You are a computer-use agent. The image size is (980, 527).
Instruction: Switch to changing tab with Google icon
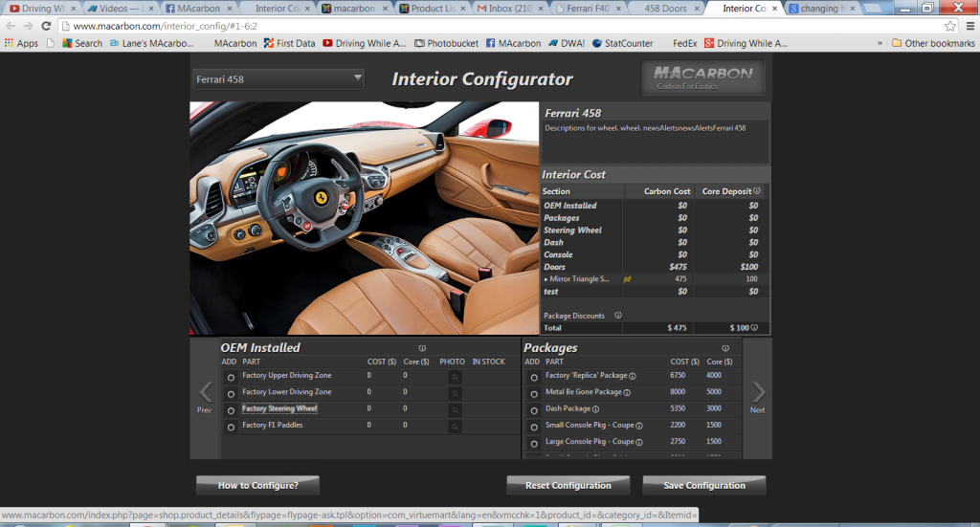(x=822, y=8)
